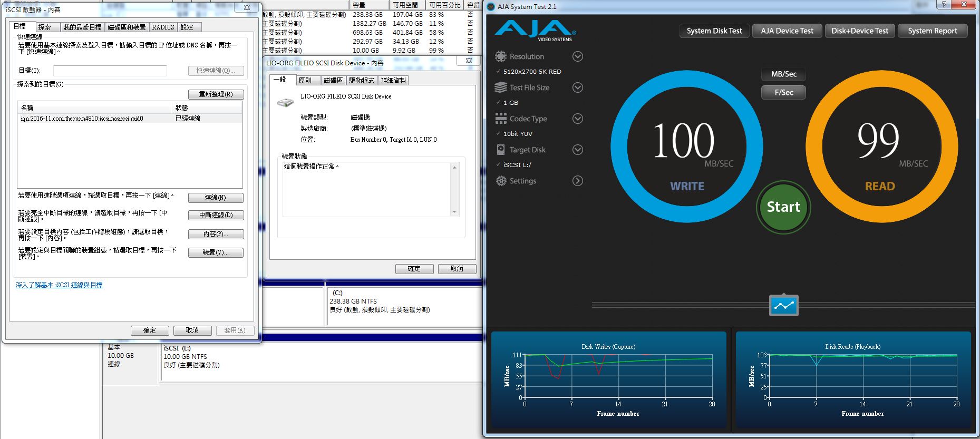
Task: Open the AJA Device Test tab
Action: pyautogui.click(x=787, y=31)
